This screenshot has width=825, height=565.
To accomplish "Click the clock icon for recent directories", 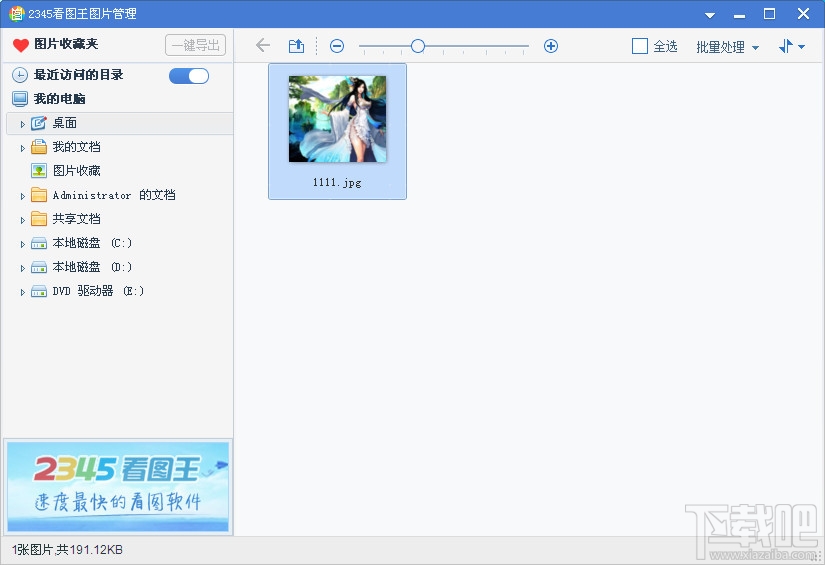I will (x=19, y=75).
